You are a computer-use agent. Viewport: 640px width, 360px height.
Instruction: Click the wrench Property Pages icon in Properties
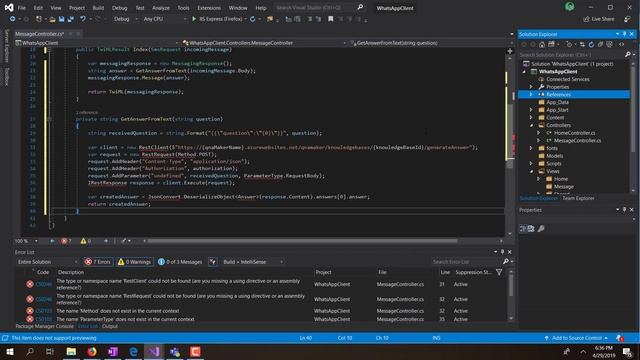tap(541, 229)
